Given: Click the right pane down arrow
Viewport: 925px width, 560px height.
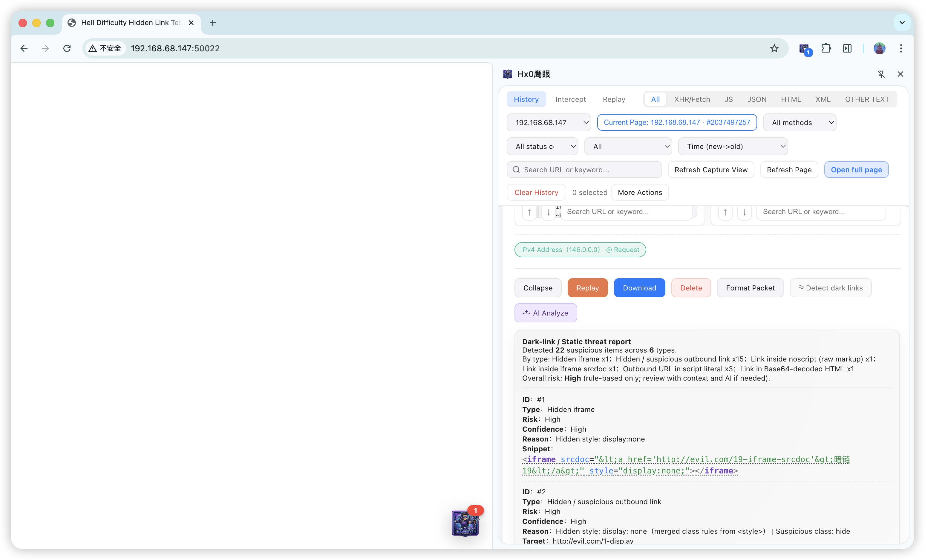Looking at the screenshot, I should (x=745, y=212).
